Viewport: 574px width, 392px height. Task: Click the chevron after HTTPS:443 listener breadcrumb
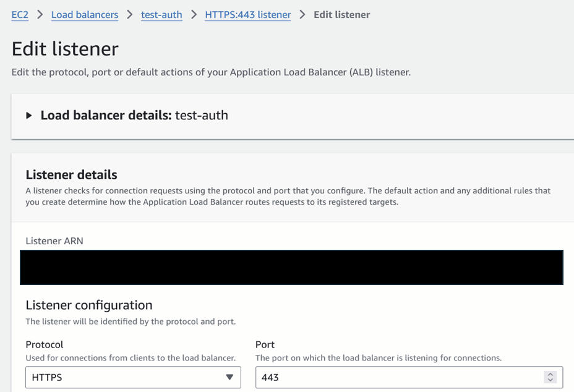pyautogui.click(x=302, y=14)
